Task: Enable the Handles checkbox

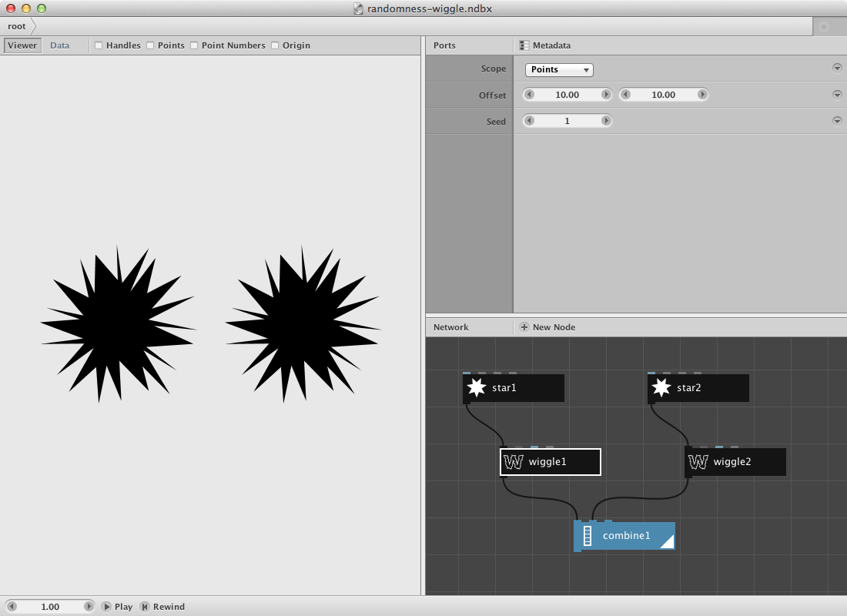Action: pos(99,45)
